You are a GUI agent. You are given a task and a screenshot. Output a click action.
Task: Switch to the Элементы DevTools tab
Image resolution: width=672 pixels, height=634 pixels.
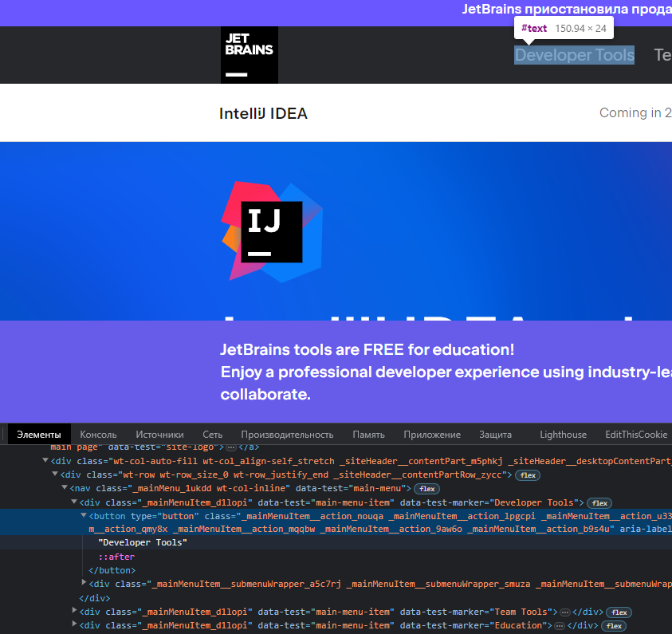click(39, 435)
